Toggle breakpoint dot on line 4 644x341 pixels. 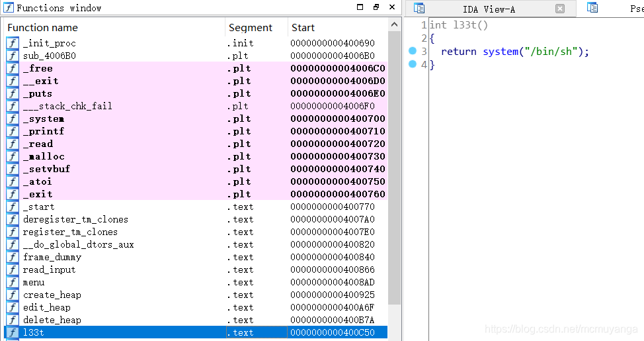(x=413, y=64)
